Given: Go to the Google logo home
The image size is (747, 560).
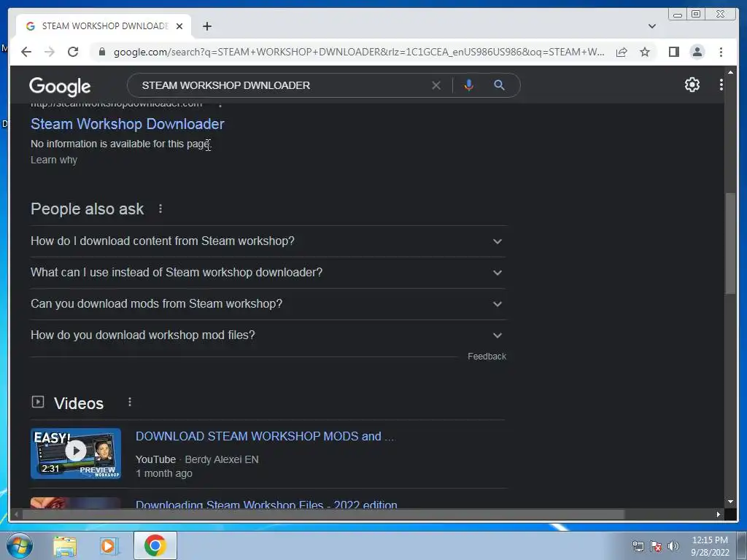Looking at the screenshot, I should pos(60,86).
